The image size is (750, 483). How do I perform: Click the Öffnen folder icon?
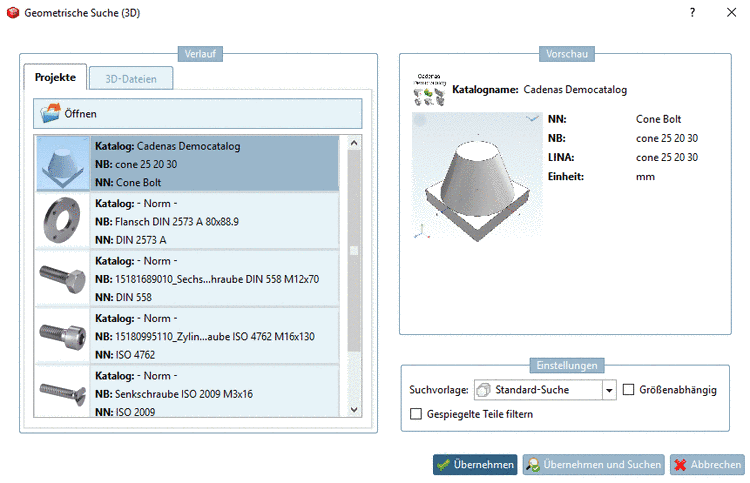tap(50, 113)
